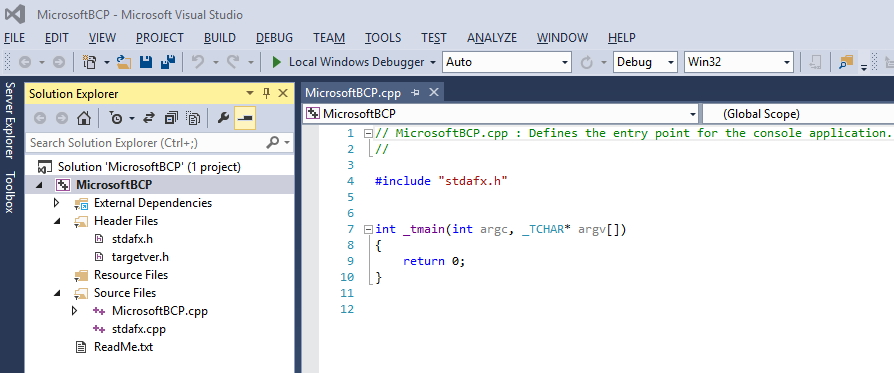Image resolution: width=894 pixels, height=373 pixels.
Task: Open toolbar overflow options arrow
Action: (864, 67)
